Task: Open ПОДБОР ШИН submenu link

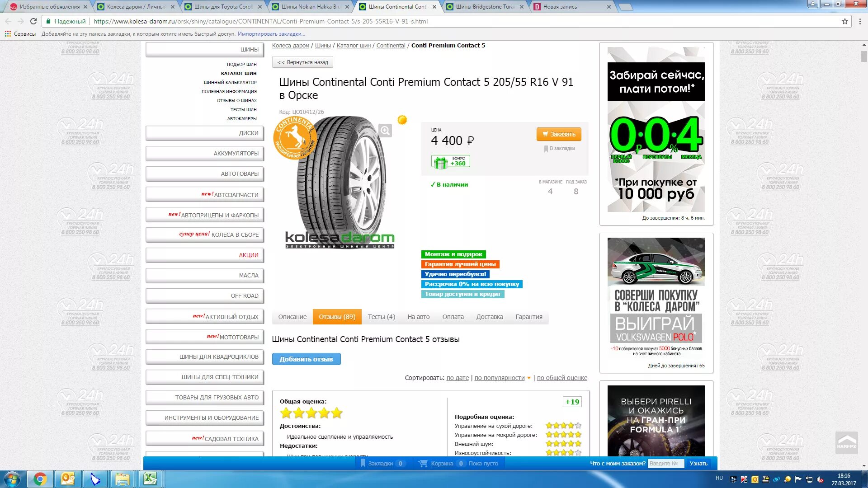Action: (x=241, y=64)
